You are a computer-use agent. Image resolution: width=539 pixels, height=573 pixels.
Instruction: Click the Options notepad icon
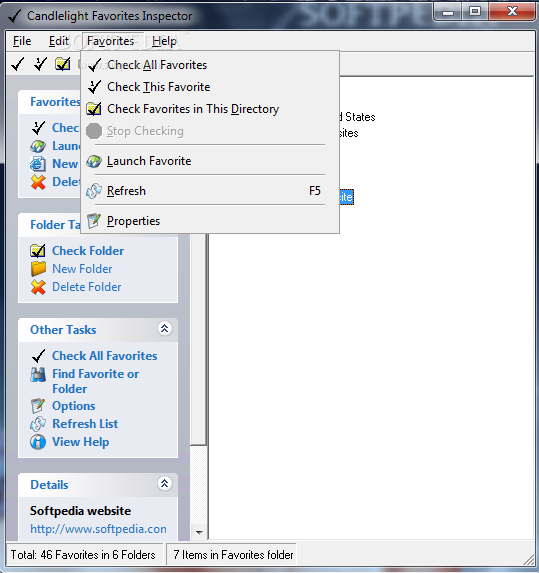point(38,406)
